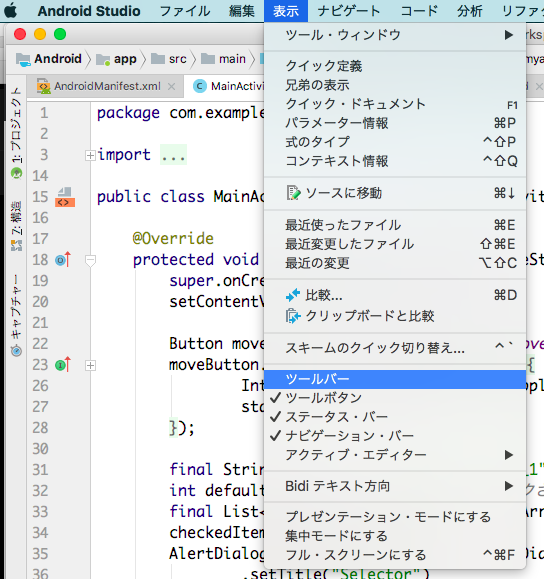
Task: Click line number 15 in gutter
Action: tap(40, 196)
